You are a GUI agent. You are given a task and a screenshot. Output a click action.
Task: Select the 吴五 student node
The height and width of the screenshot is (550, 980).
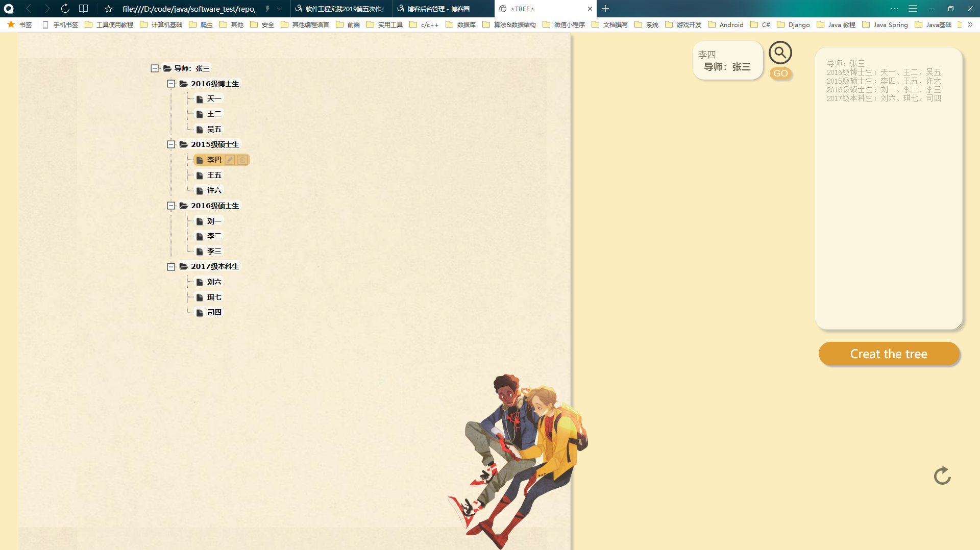[x=209, y=129]
